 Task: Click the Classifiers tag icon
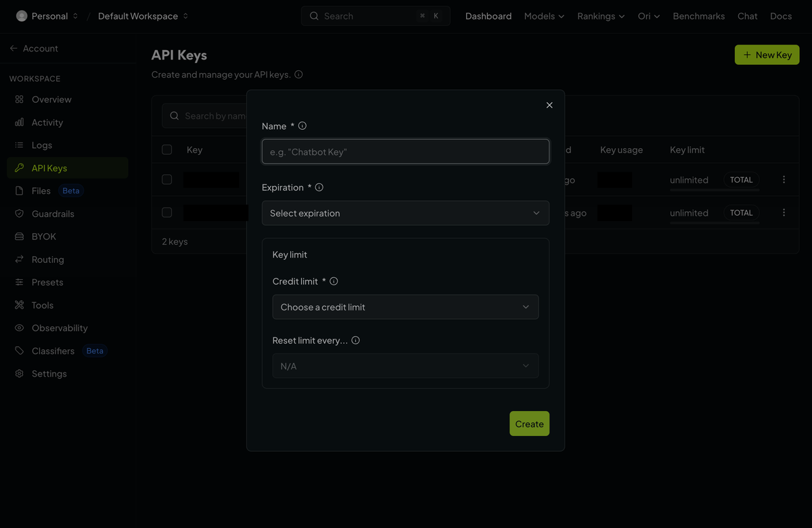click(19, 351)
